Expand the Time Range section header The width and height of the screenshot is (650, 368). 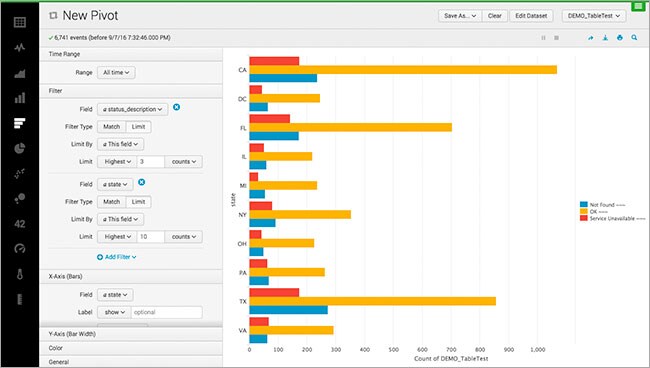131,54
